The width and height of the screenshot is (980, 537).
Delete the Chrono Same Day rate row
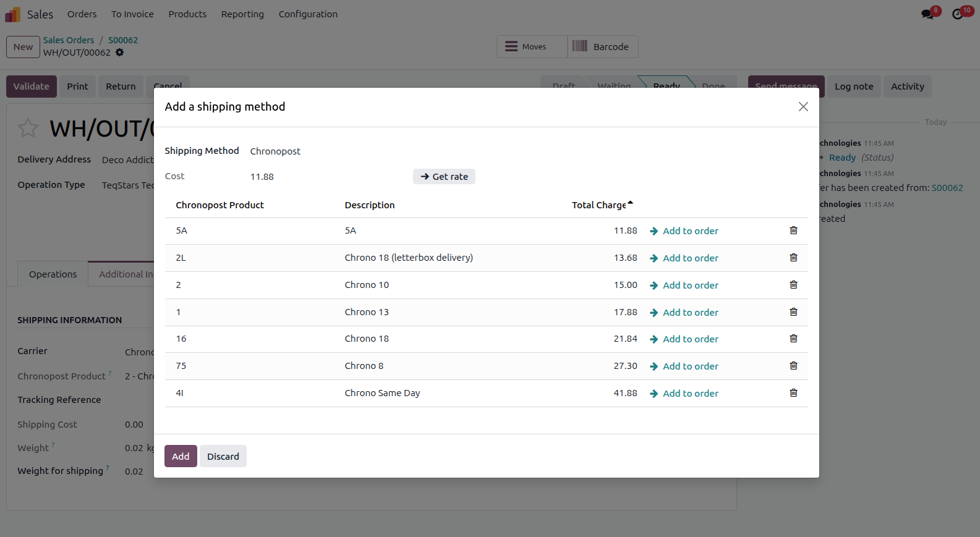[x=793, y=393]
